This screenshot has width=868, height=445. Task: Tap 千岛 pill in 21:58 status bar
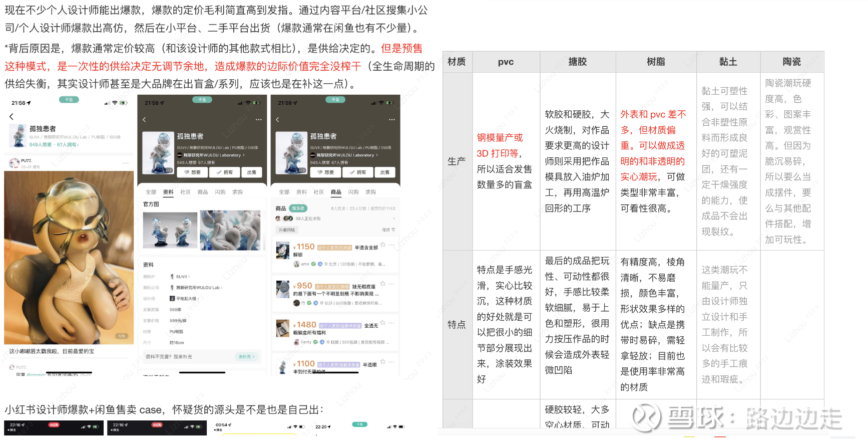202,99
